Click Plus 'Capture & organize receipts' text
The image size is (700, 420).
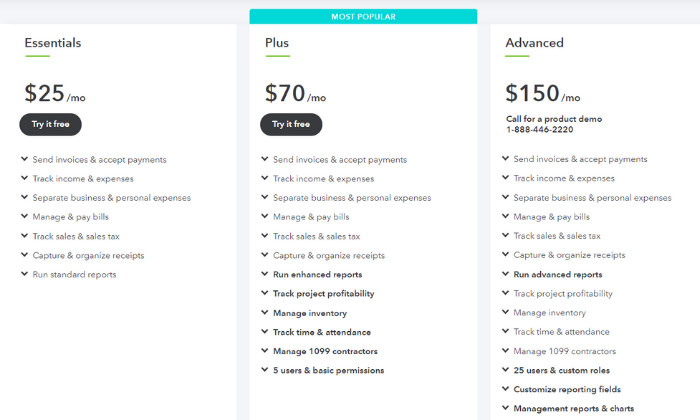pos(329,255)
